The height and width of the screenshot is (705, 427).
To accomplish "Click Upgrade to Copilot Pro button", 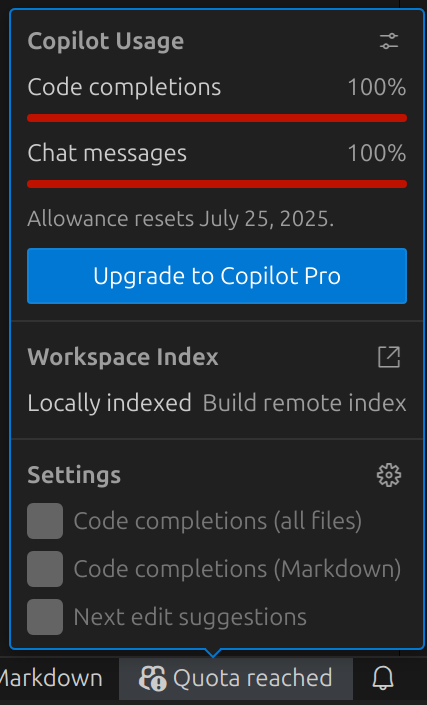I will click(217, 276).
